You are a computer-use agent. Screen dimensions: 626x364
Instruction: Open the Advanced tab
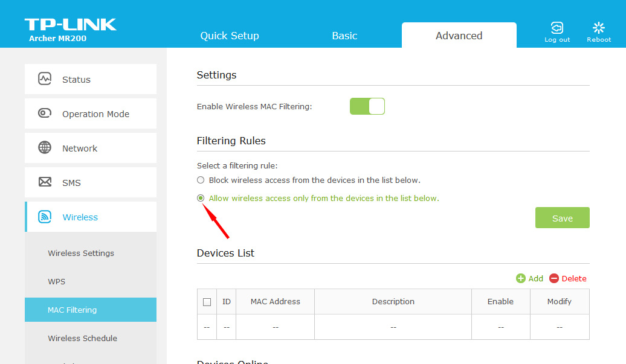point(459,36)
